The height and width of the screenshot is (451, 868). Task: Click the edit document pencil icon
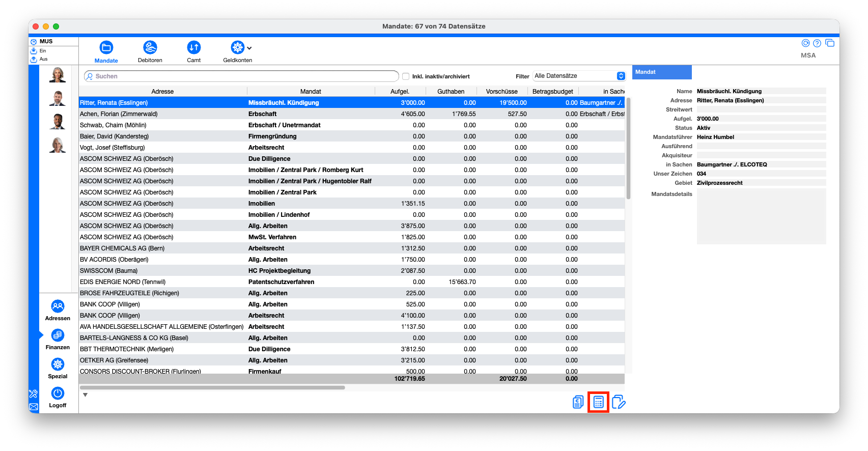[x=619, y=402]
